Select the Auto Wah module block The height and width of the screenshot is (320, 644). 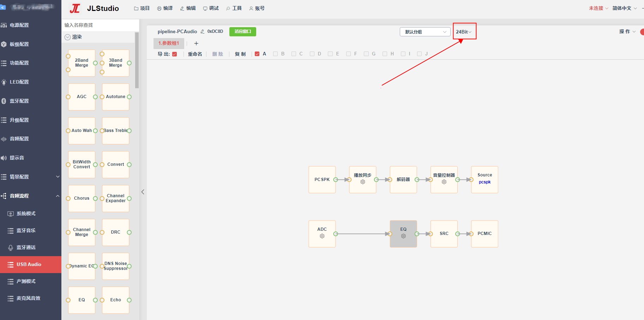click(82, 131)
